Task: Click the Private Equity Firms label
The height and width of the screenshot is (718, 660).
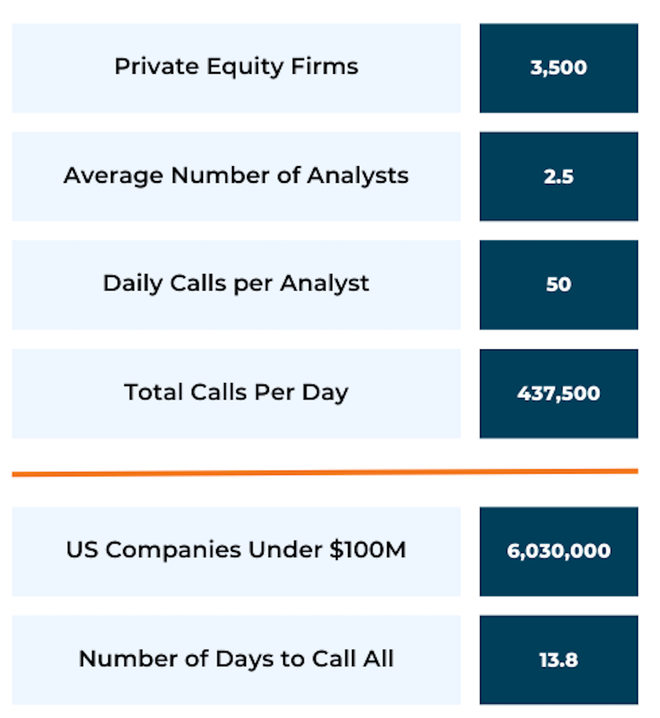Action: tap(236, 68)
